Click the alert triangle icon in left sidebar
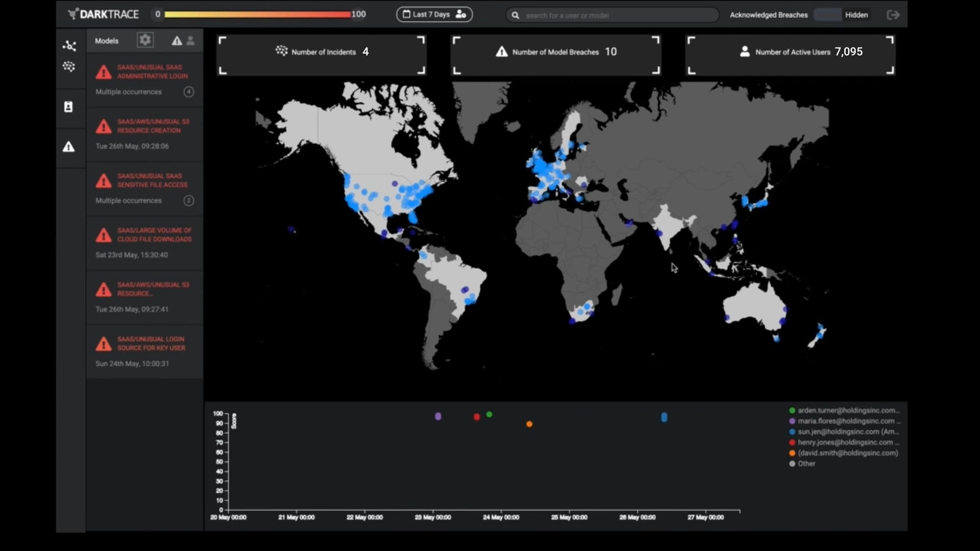Viewport: 980px width, 551px height. [69, 147]
